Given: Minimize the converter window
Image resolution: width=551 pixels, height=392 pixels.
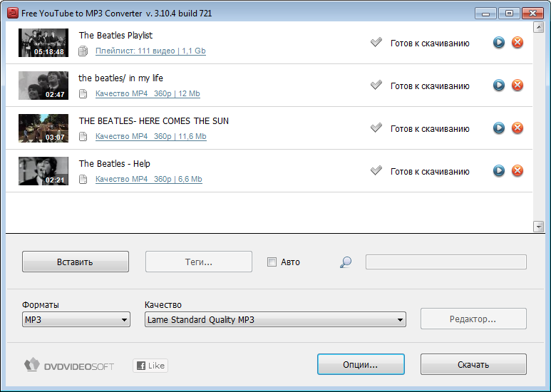Looking at the screenshot, I should point(485,14).
